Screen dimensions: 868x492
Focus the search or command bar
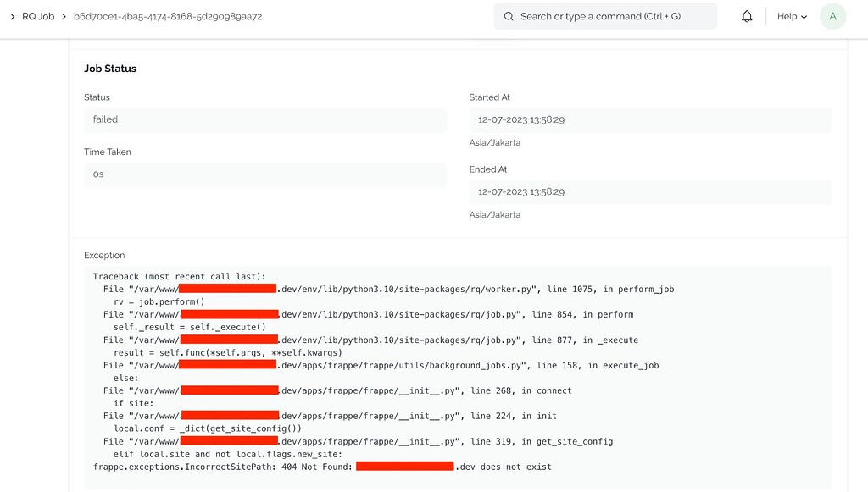(605, 16)
